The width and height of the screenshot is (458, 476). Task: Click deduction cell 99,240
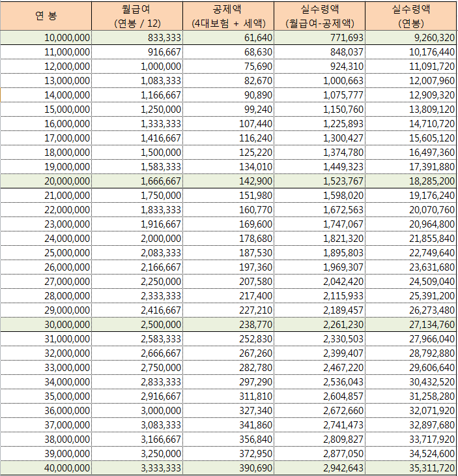[229, 110]
